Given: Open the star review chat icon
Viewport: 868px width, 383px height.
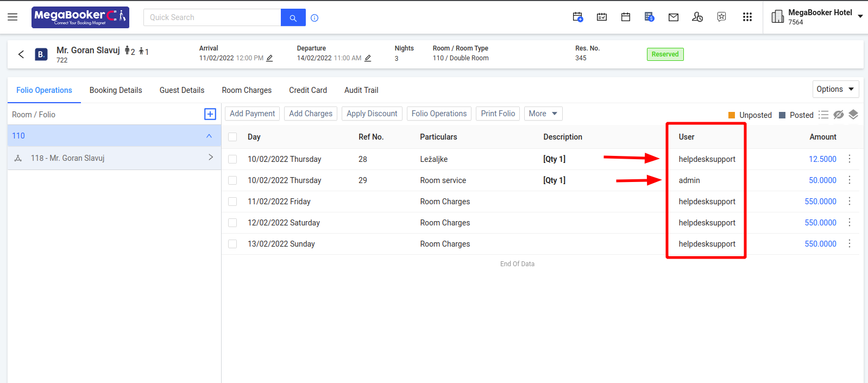Looking at the screenshot, I should click(721, 17).
